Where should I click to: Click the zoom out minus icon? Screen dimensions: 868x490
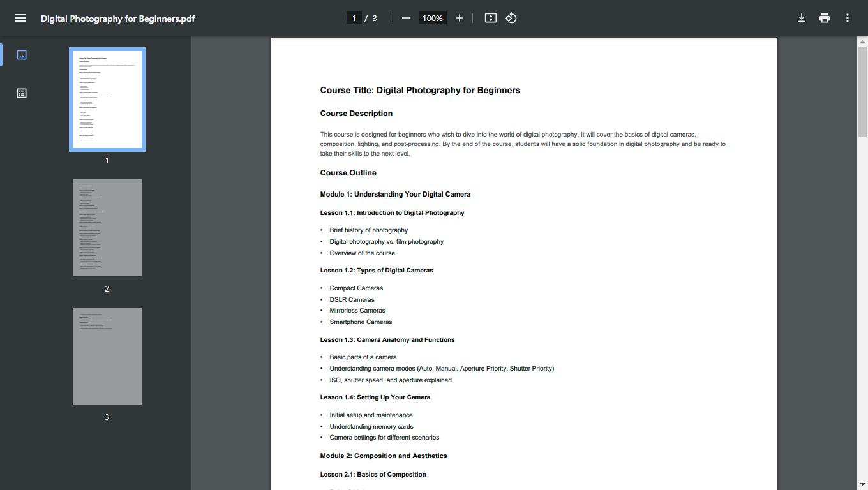pos(406,18)
